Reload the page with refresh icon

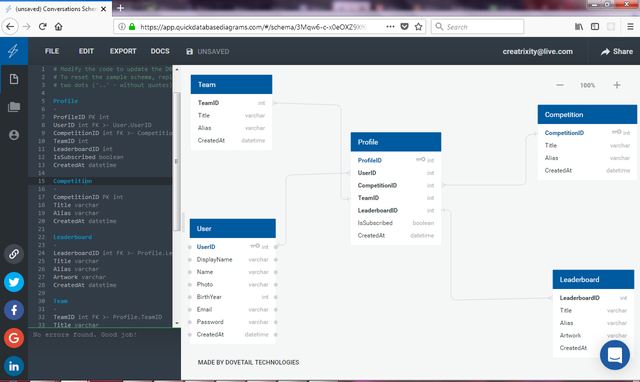coord(42,27)
